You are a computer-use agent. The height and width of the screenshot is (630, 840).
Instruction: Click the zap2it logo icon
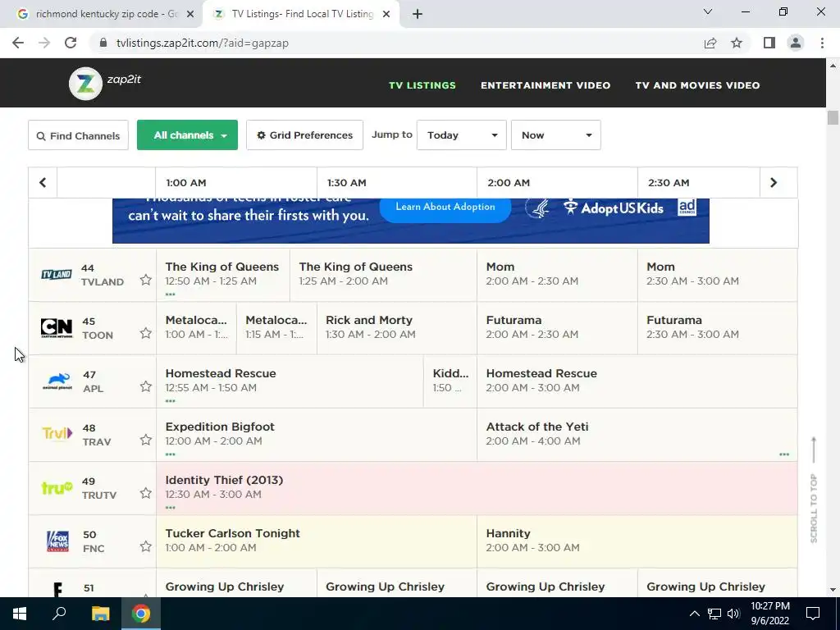click(85, 84)
